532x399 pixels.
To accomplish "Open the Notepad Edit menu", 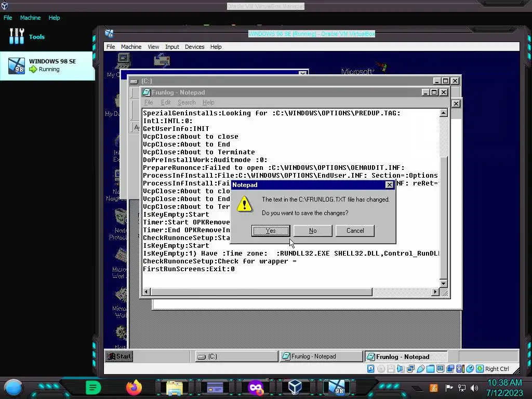I will pyautogui.click(x=166, y=102).
